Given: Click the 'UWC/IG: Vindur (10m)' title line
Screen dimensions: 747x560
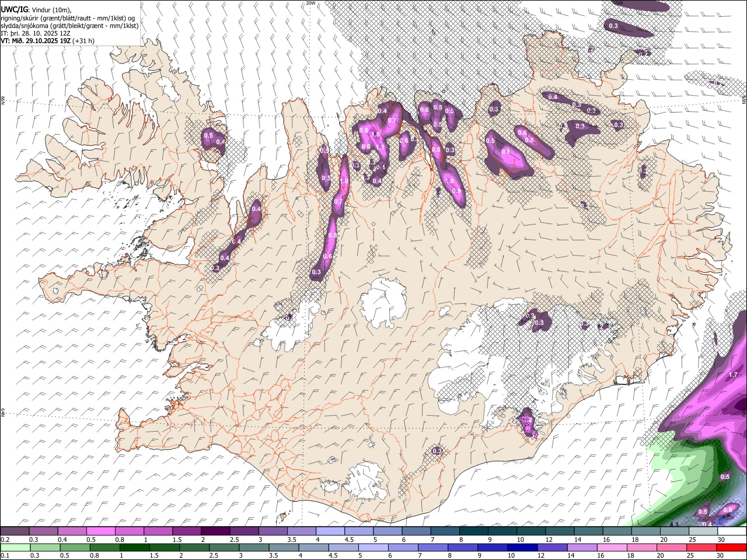Looking at the screenshot, I should pos(36,10).
